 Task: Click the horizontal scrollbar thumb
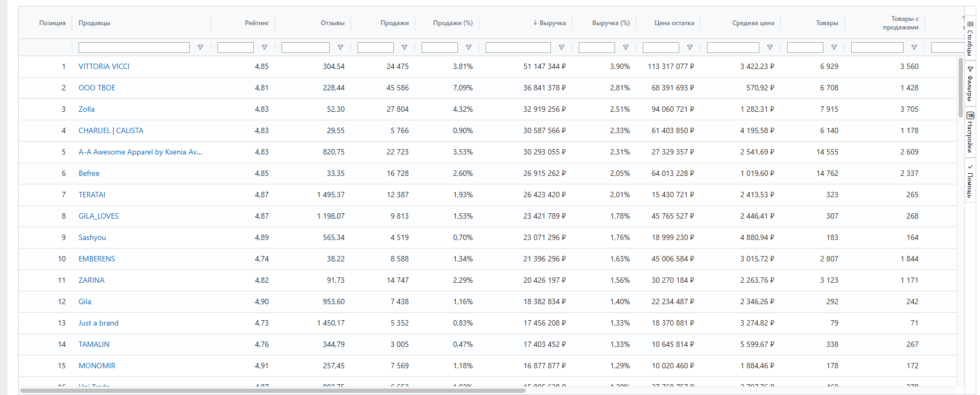pyautogui.click(x=273, y=391)
